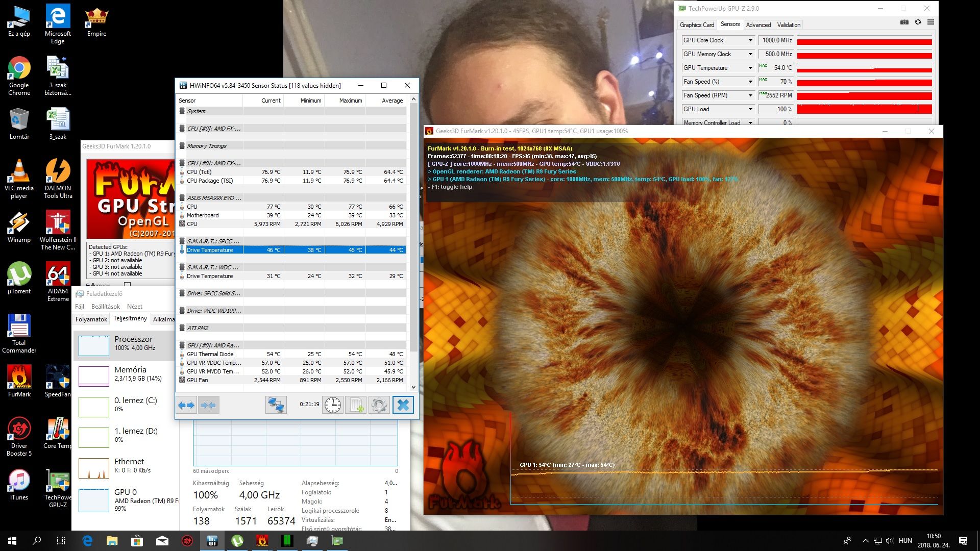Open Windows Start menu
Screen dimensions: 980x551
click(12, 541)
